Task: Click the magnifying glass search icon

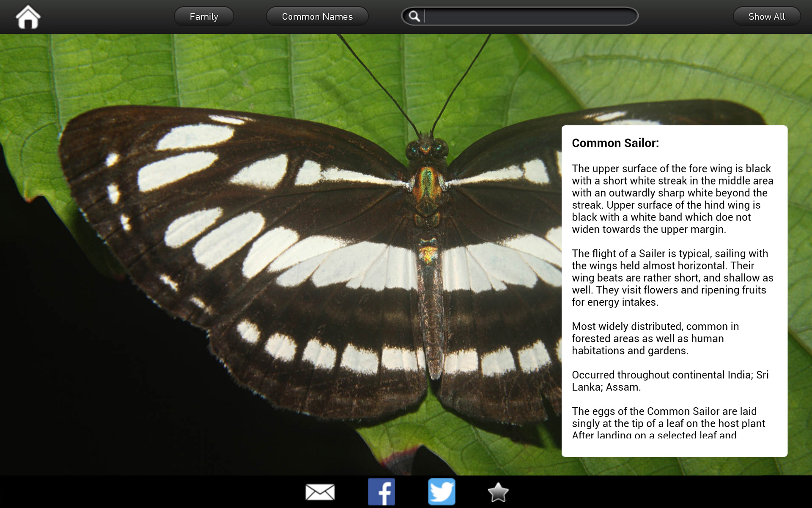Action: pyautogui.click(x=414, y=16)
